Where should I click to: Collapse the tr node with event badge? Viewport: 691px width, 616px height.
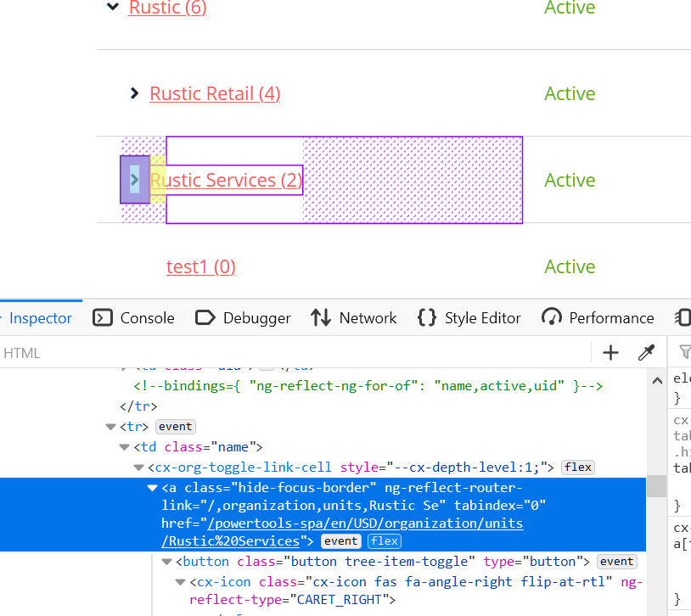[110, 427]
